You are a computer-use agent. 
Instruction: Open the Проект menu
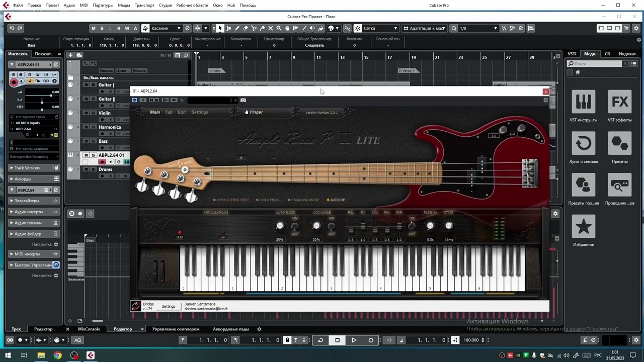[x=52, y=5]
